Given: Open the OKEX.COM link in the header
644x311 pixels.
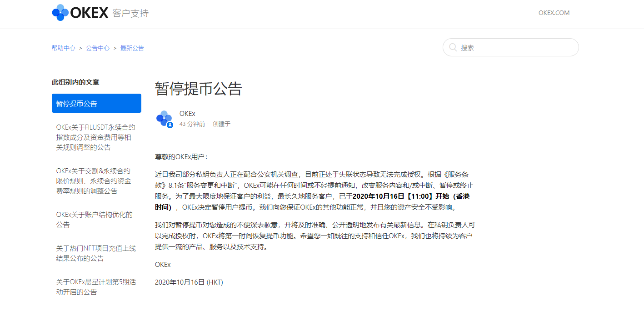Looking at the screenshot, I should tap(554, 13).
